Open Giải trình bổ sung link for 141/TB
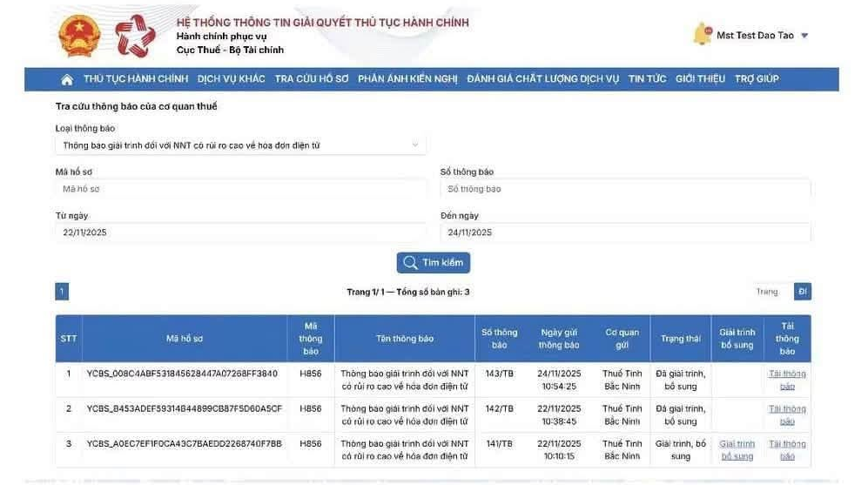Screen dimensions: 868x485 [737, 450]
